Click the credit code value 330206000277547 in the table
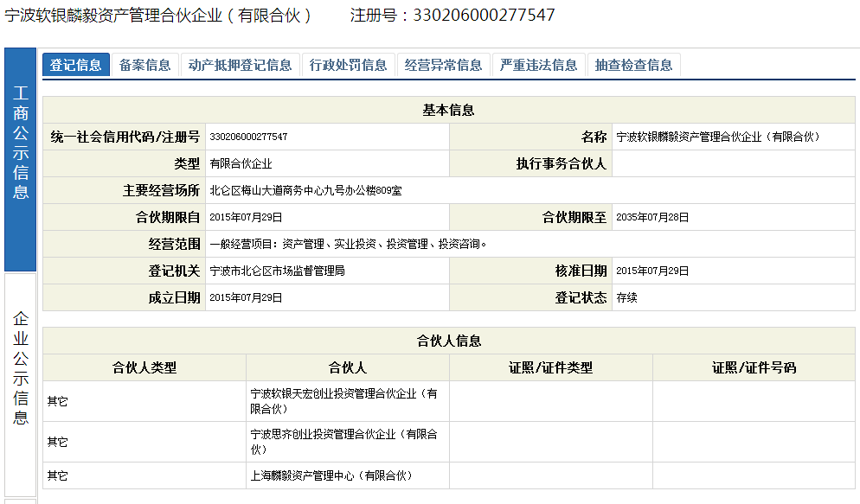Viewport: 860px width, 504px height. (249, 137)
